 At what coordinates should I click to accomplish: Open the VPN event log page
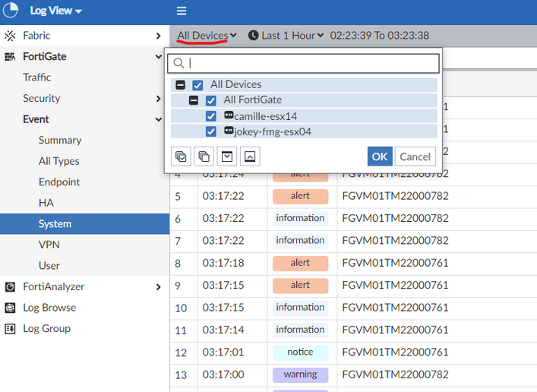[x=49, y=245]
